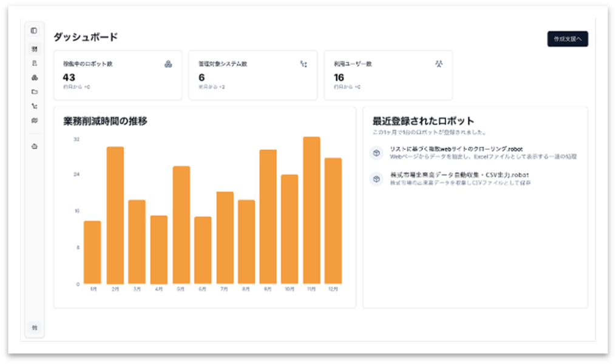Select the robot cubes icon in sidebar
This screenshot has height=364, width=616.
point(34,78)
